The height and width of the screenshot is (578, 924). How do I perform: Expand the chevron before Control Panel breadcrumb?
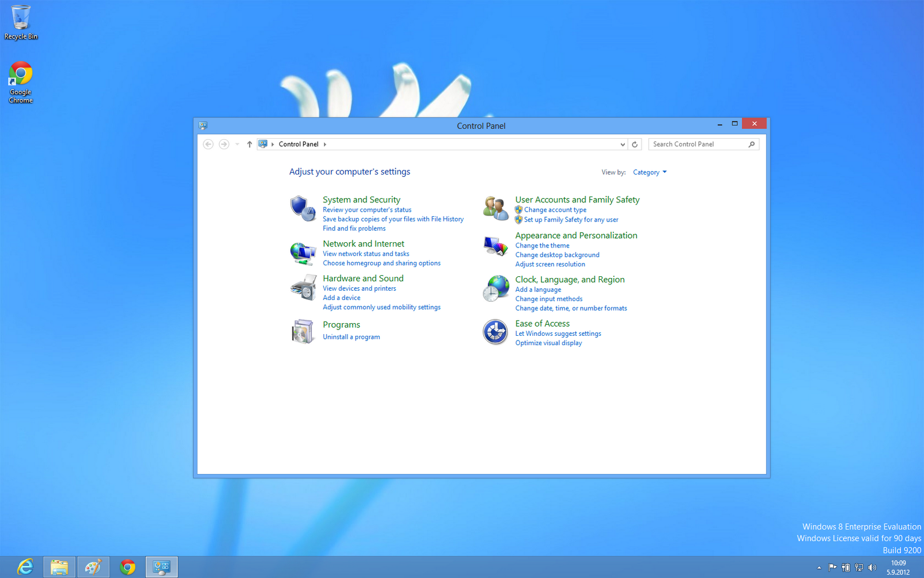(273, 144)
